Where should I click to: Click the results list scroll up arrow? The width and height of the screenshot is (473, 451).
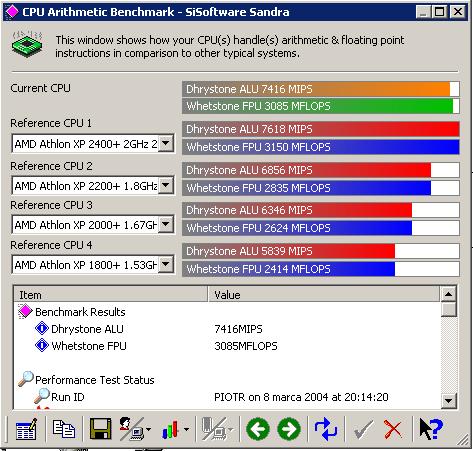pyautogui.click(x=448, y=294)
